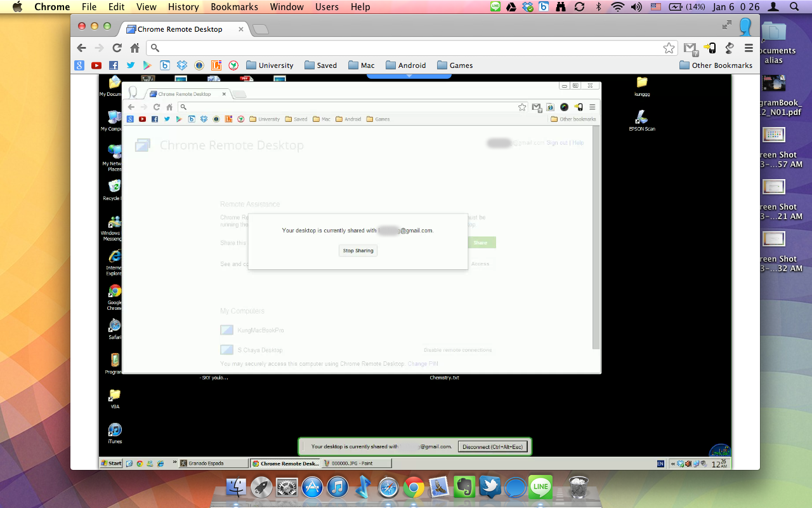Open Launchpad rocket icon in the Dock
This screenshot has height=508, width=812.
(262, 487)
